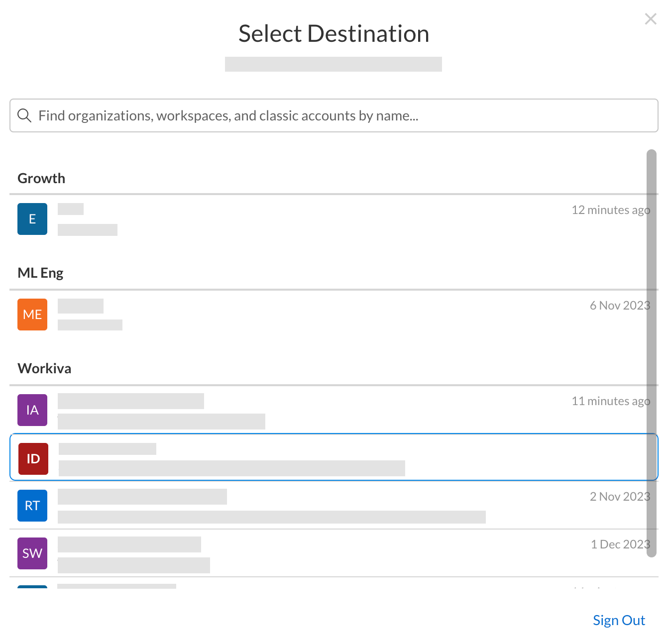Click the magnifying glass search icon
Screen dimensions: 667x644
24,115
